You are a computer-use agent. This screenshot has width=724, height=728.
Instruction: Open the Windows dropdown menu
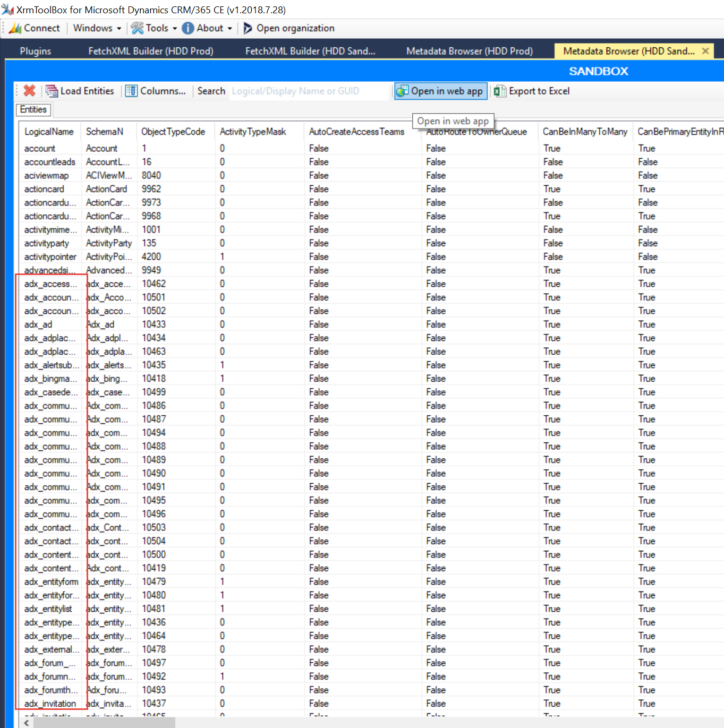97,28
